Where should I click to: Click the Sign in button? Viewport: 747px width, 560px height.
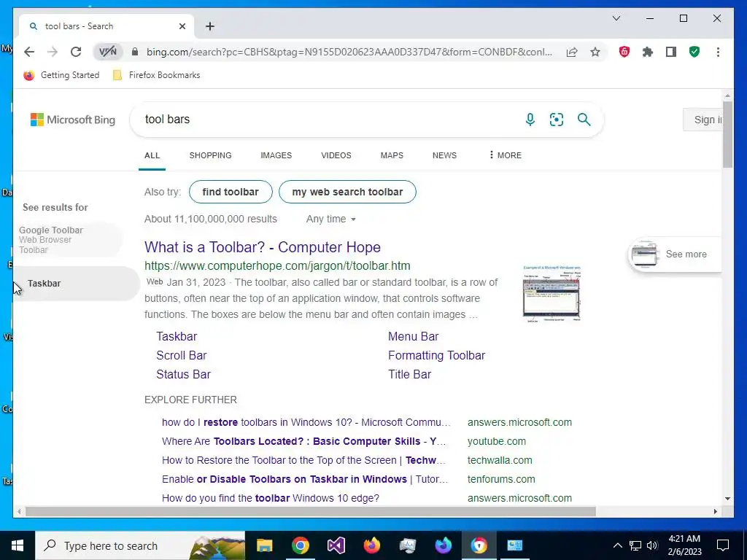tap(703, 120)
